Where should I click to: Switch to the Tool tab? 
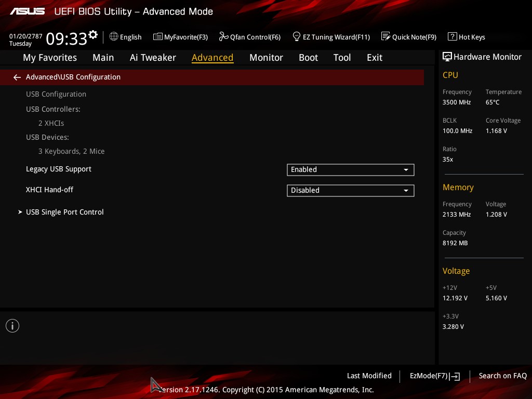(x=342, y=58)
